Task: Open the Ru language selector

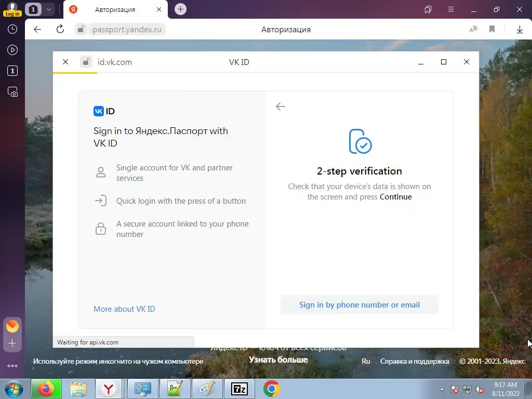Action: (x=366, y=361)
